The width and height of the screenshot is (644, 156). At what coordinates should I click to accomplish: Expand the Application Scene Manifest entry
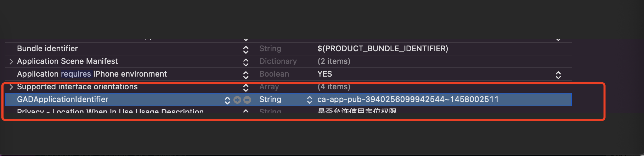tap(11, 61)
